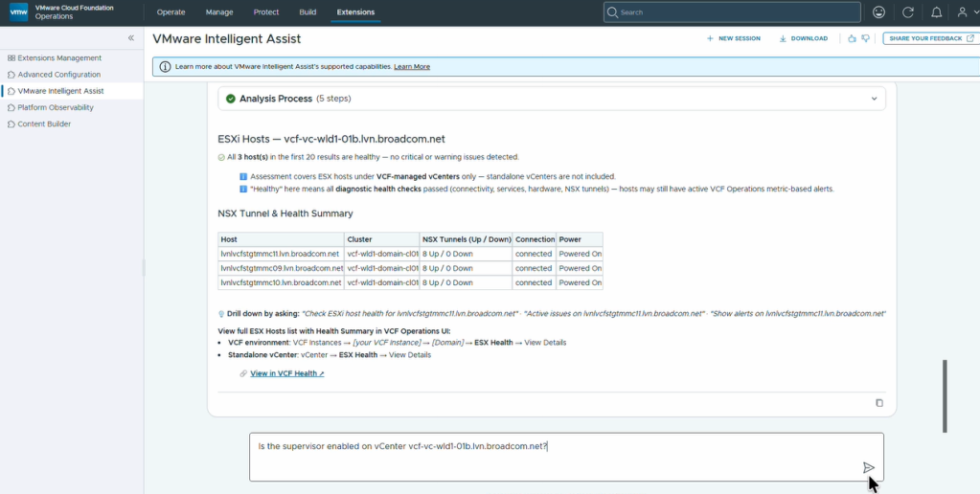980x494 pixels.
Task: Open the user account dropdown
Action: coord(966,11)
